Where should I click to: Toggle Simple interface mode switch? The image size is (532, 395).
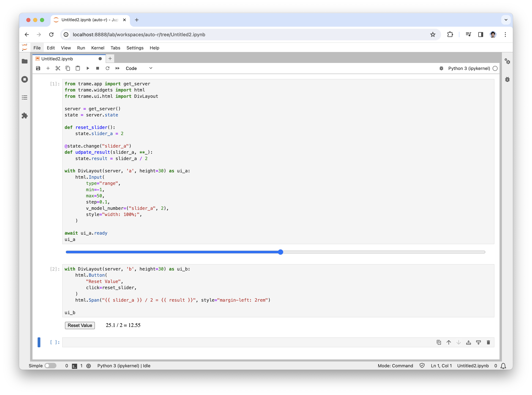click(x=50, y=366)
